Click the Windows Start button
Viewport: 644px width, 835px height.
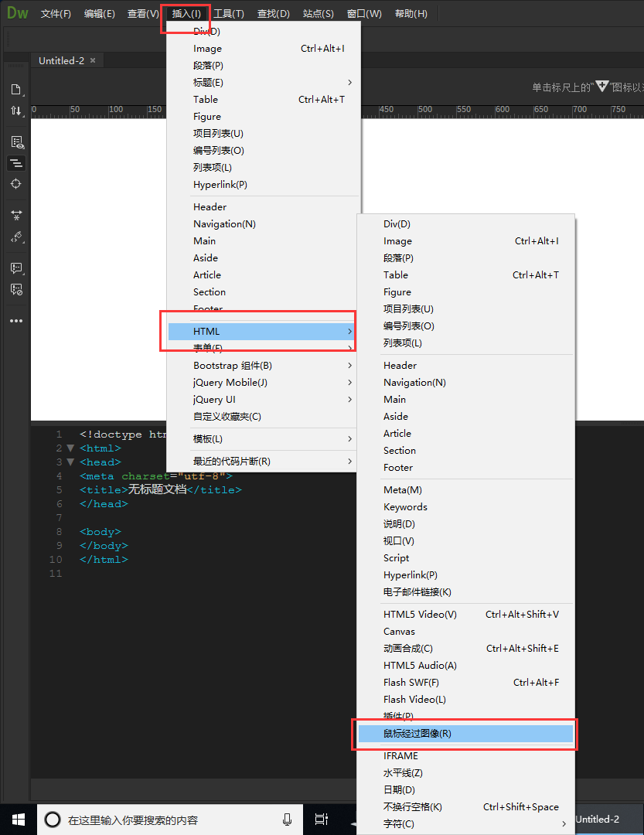(19, 820)
